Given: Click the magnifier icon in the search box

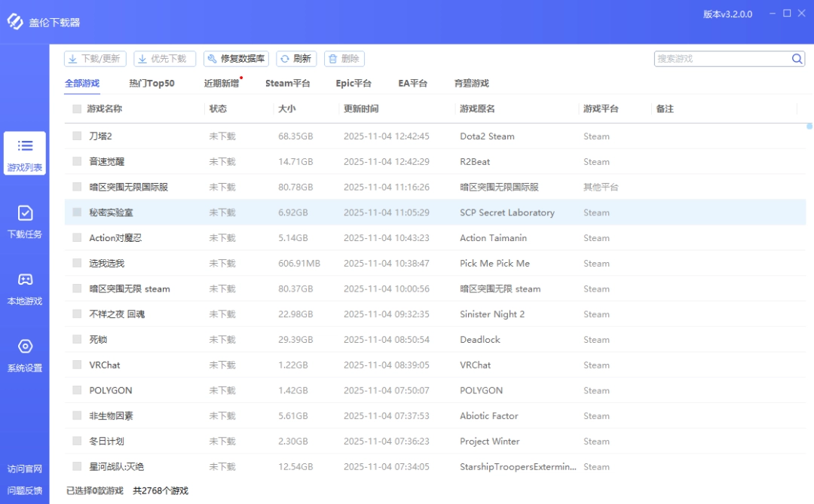Looking at the screenshot, I should (797, 58).
